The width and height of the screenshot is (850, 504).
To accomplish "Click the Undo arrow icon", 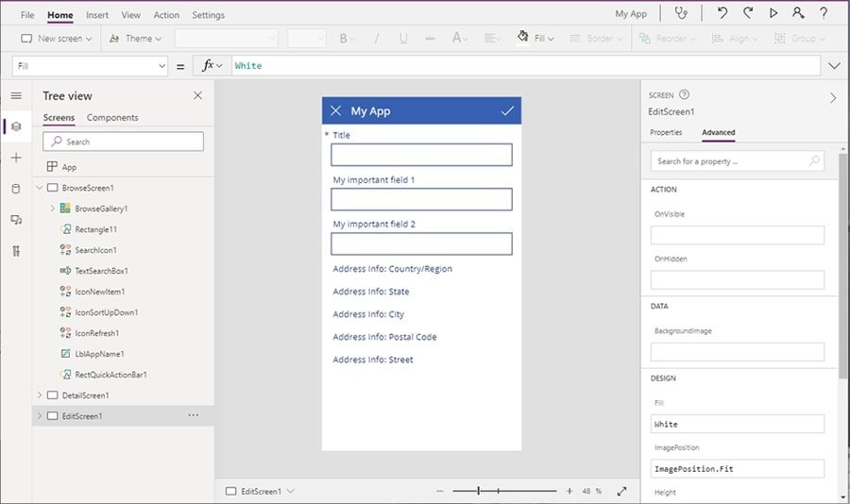I will pyautogui.click(x=722, y=13).
